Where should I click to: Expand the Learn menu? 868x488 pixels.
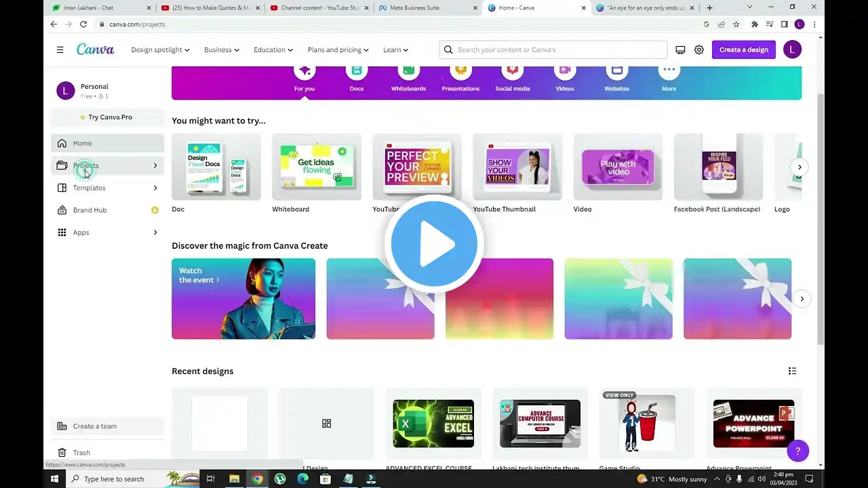click(395, 49)
